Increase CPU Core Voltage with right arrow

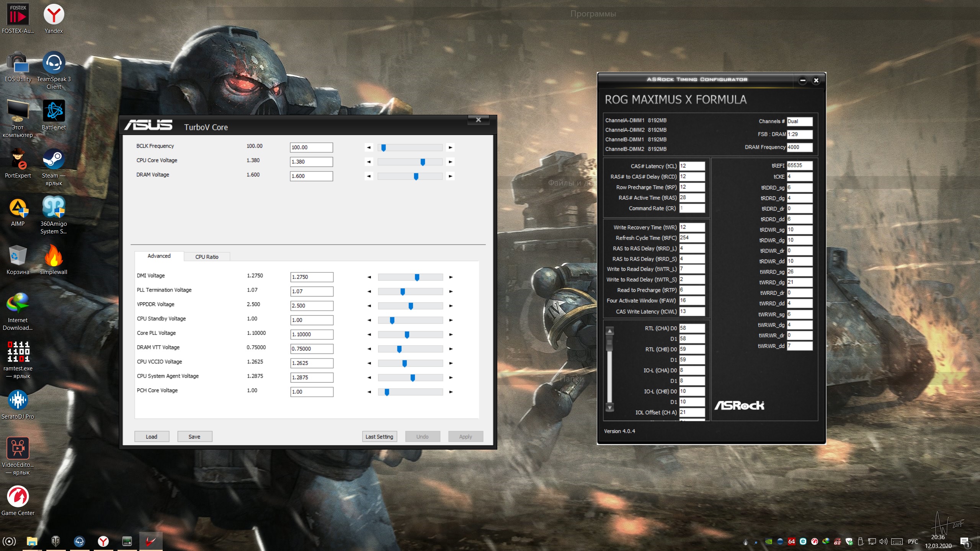point(450,162)
